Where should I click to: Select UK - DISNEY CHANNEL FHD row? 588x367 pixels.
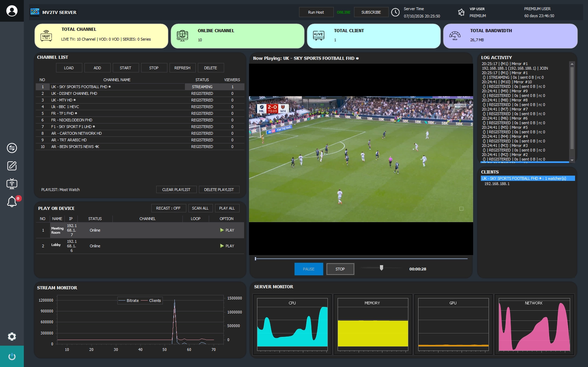140,93
